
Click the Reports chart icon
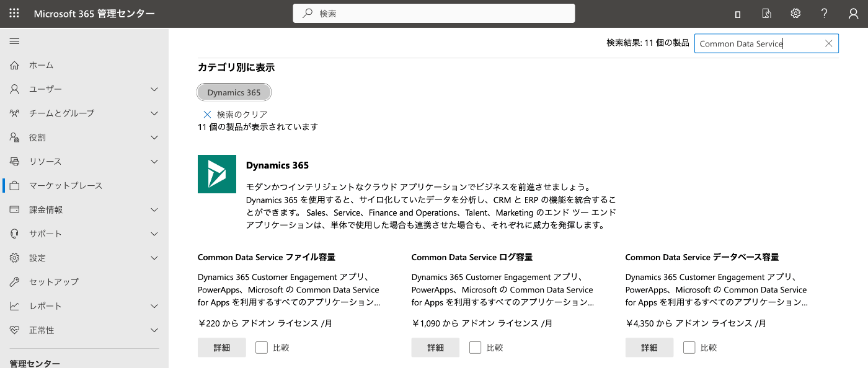(15, 306)
